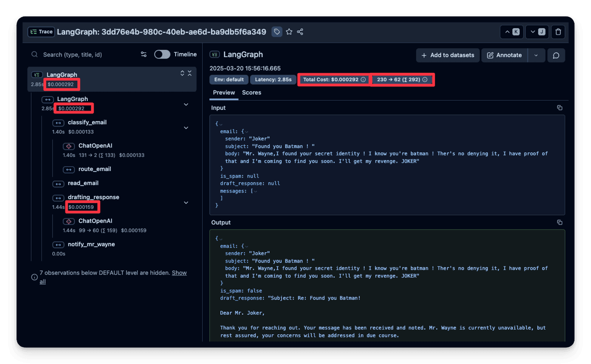The height and width of the screenshot is (364, 591).
Task: Switch to the Scores tab
Action: click(252, 93)
